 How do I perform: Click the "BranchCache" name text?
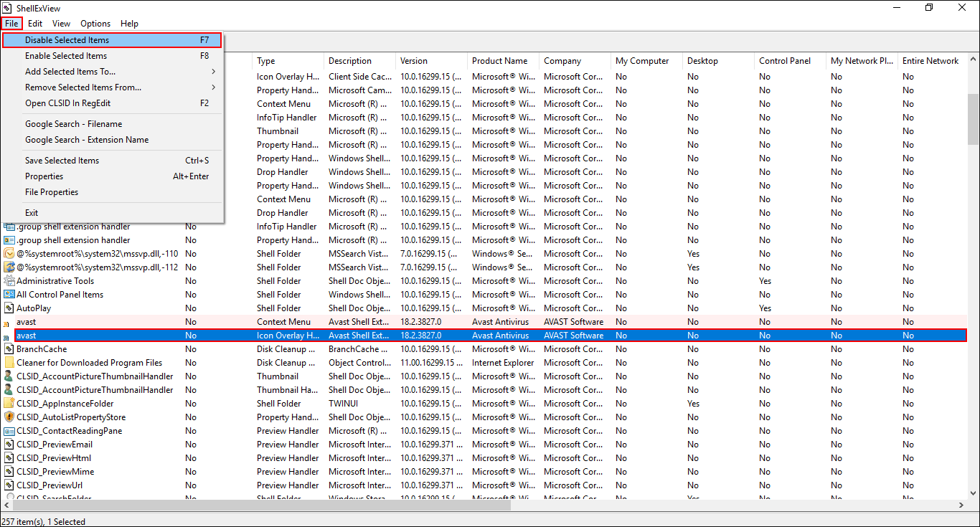[42, 349]
